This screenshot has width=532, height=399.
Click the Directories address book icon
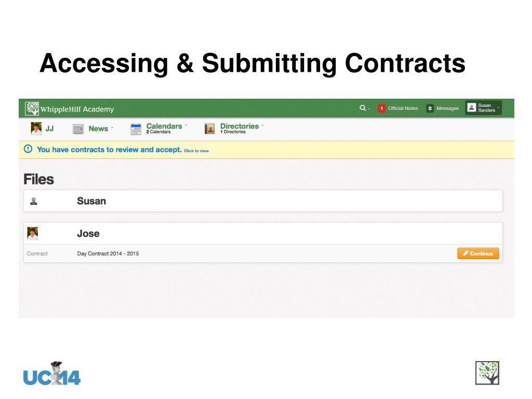pyautogui.click(x=210, y=129)
